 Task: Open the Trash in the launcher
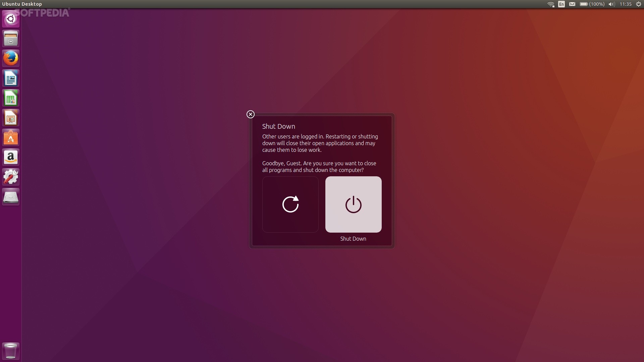[x=11, y=351]
